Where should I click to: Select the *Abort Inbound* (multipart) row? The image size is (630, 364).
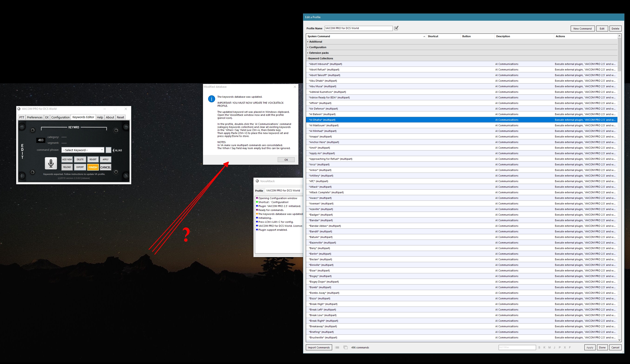pyautogui.click(x=462, y=64)
